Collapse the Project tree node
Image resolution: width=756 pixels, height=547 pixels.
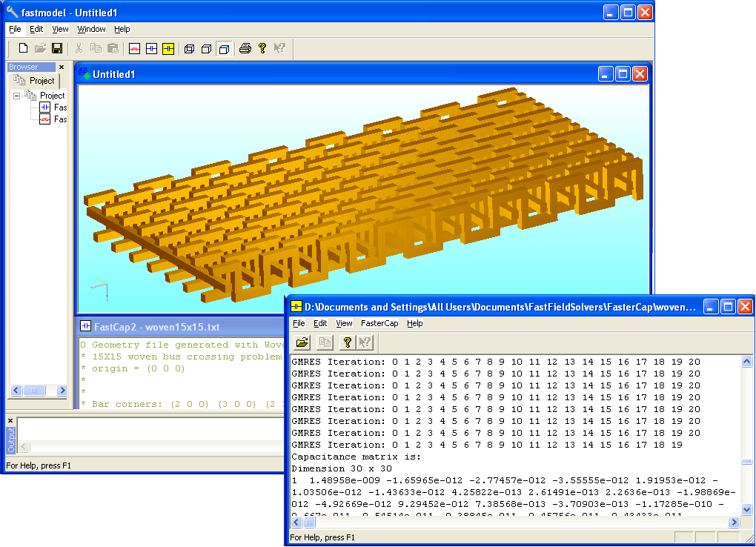[x=17, y=96]
